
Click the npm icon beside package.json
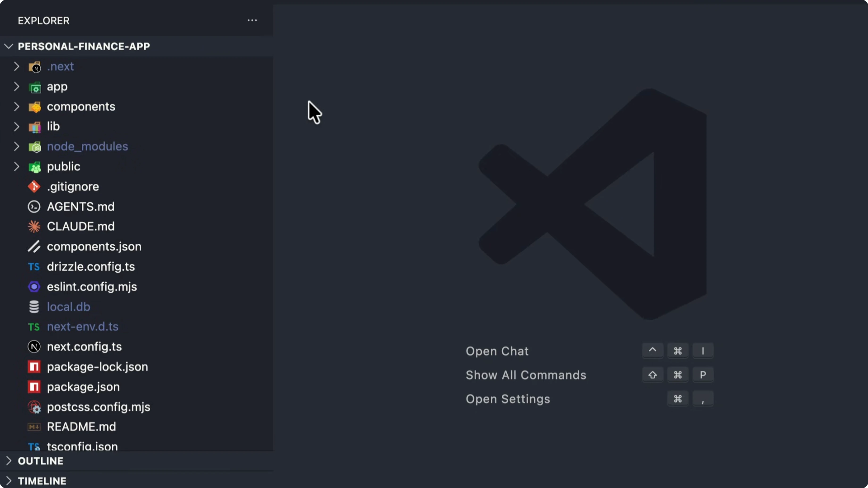(34, 387)
